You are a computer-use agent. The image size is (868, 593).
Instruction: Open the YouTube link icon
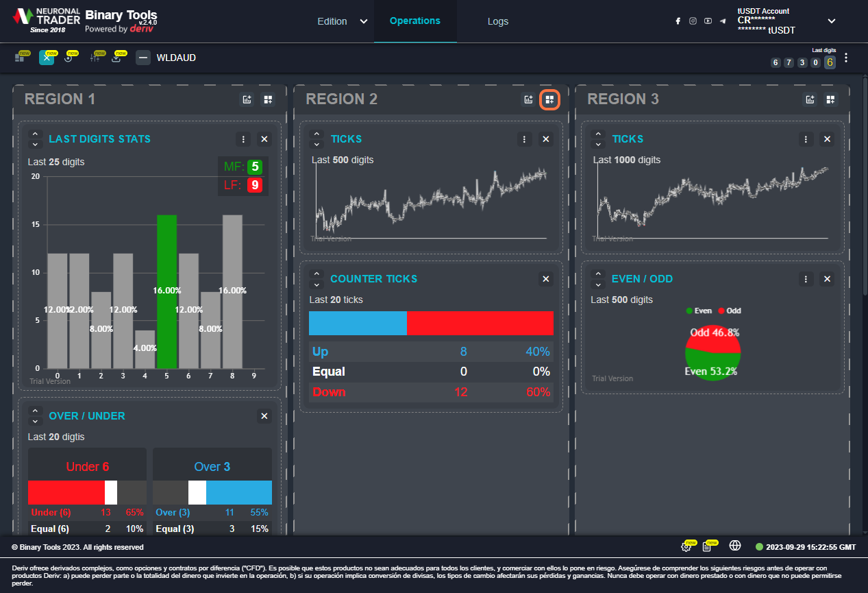pyautogui.click(x=708, y=21)
